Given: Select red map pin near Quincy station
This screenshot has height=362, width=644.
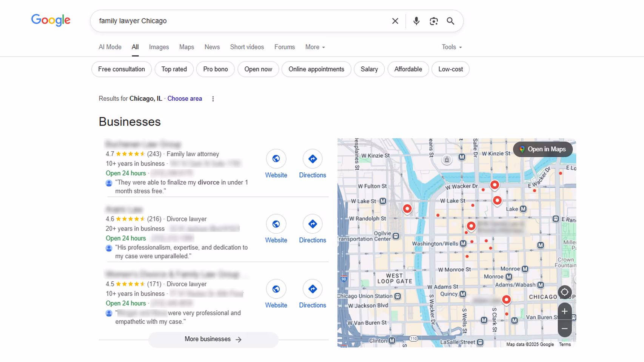Looking at the screenshot, I should (x=506, y=300).
